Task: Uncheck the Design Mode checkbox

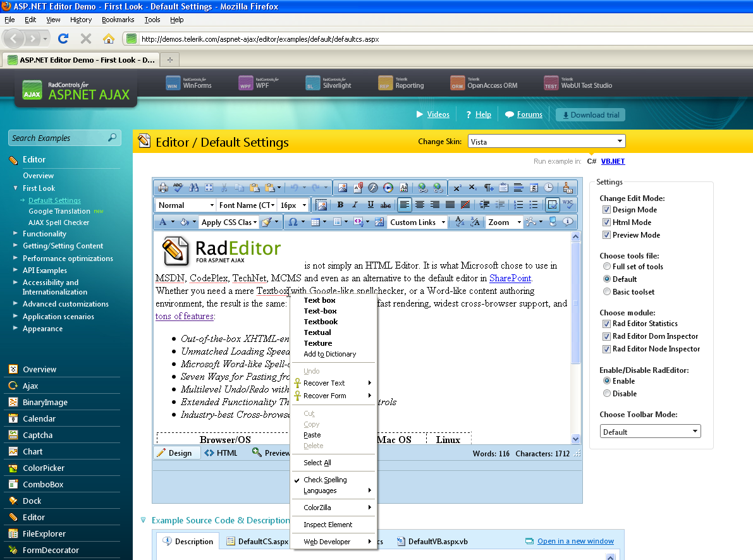Action: 606,210
